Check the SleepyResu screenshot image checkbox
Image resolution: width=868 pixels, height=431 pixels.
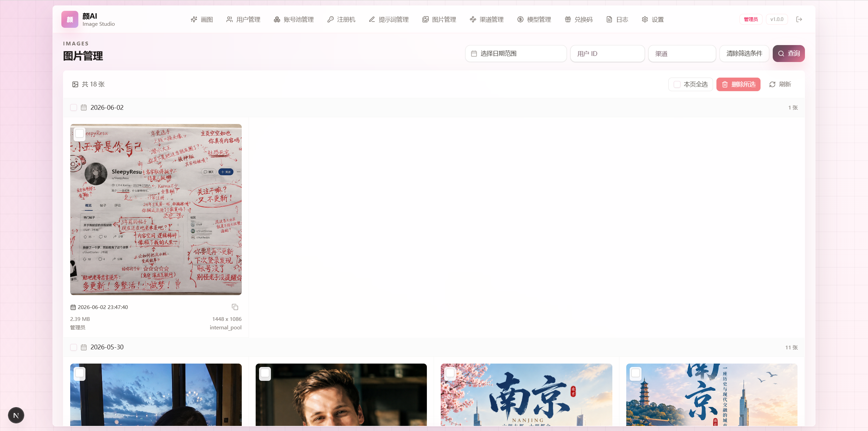tap(80, 134)
